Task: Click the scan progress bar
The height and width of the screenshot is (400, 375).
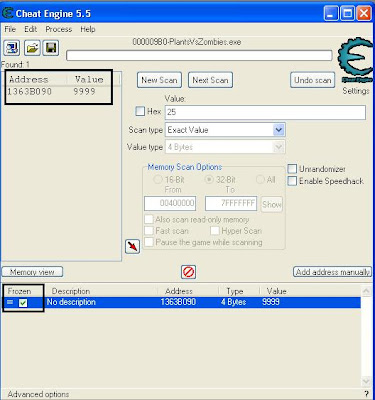Action: coord(199,55)
